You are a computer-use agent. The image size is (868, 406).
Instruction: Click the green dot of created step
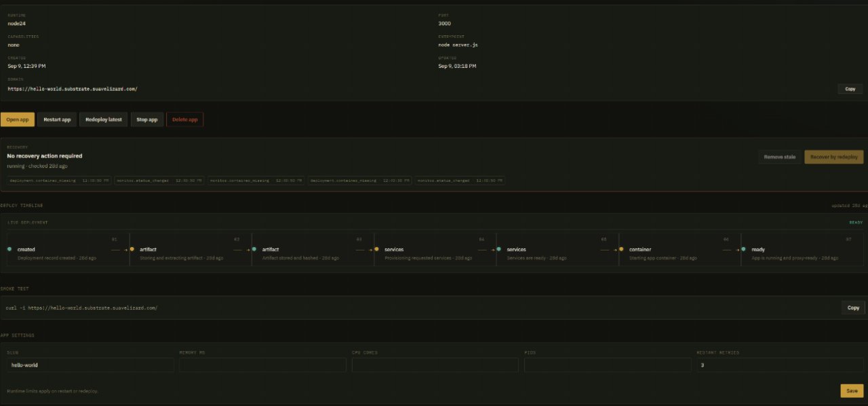coord(9,249)
